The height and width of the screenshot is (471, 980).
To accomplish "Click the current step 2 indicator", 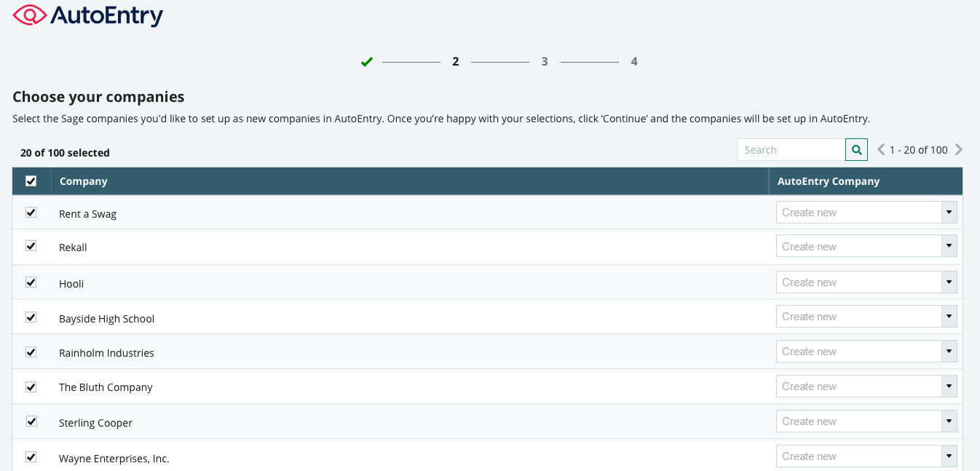I will pos(456,62).
